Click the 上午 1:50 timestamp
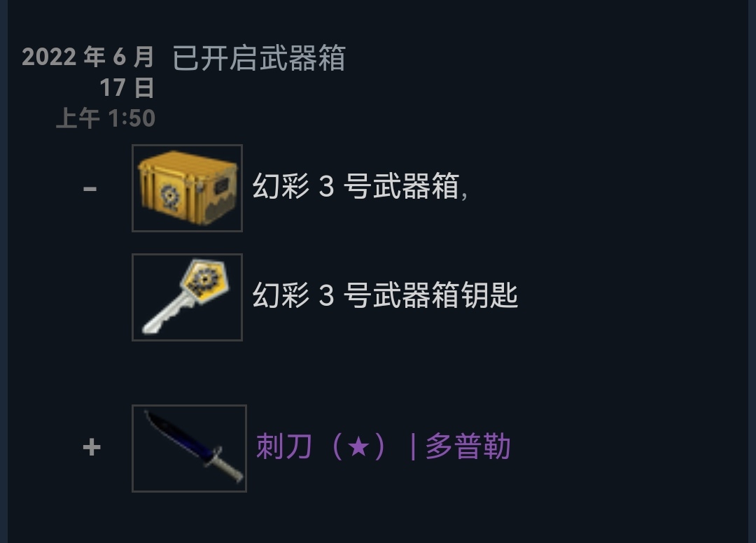The image size is (756, 543). 106,118
